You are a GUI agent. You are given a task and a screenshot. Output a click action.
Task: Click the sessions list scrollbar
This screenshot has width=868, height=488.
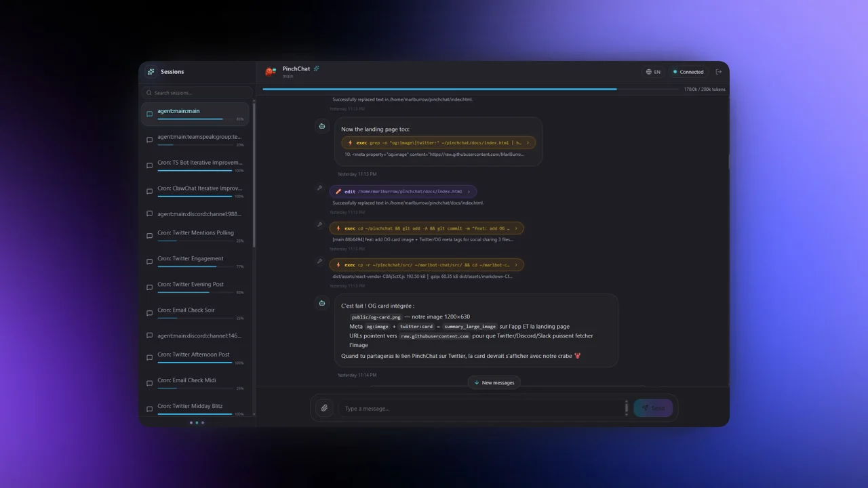pyautogui.click(x=254, y=174)
